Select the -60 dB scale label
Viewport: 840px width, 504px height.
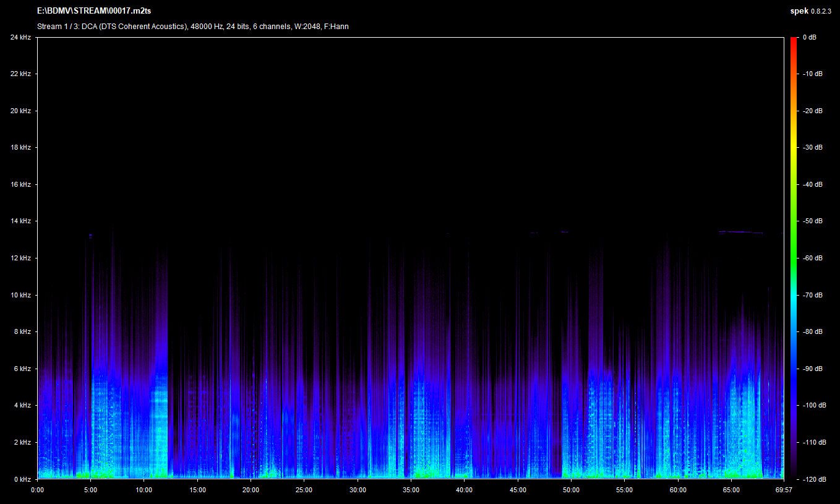pyautogui.click(x=813, y=258)
